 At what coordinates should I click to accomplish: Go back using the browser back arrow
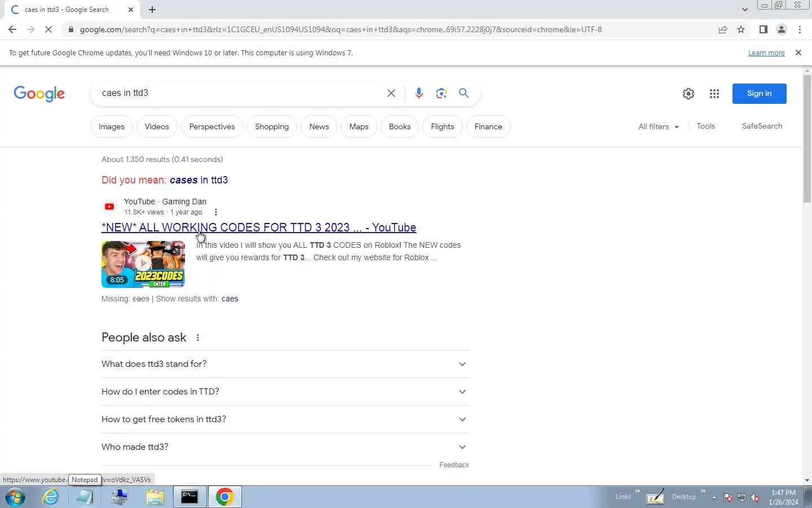coord(12,29)
